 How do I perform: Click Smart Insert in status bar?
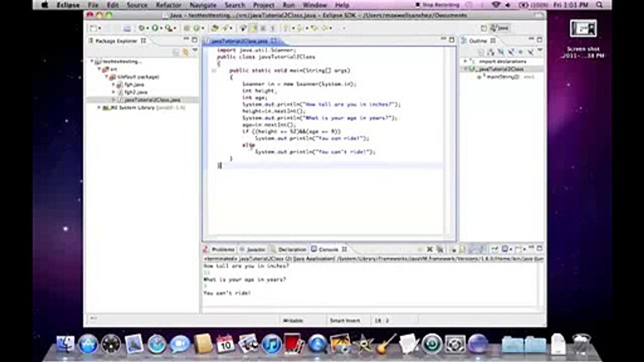click(345, 320)
